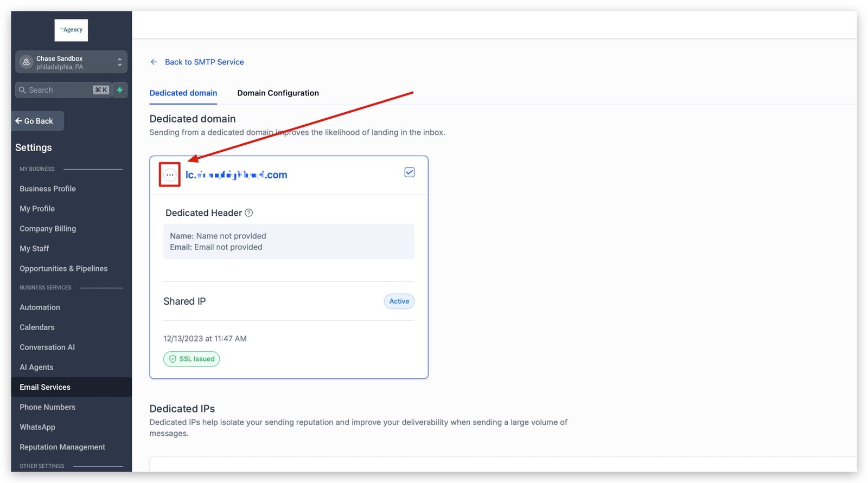Click the search magnifier icon
Viewport: 868px width, 483px height.
(x=22, y=90)
